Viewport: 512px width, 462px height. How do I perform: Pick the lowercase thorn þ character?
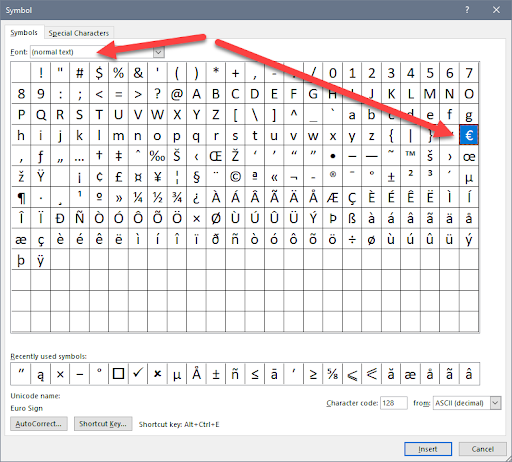tap(21, 260)
